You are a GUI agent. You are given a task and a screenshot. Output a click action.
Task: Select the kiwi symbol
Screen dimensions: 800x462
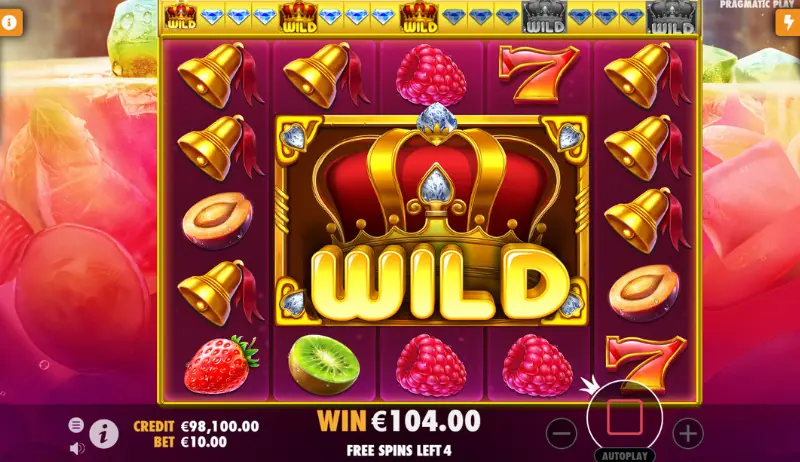324,364
